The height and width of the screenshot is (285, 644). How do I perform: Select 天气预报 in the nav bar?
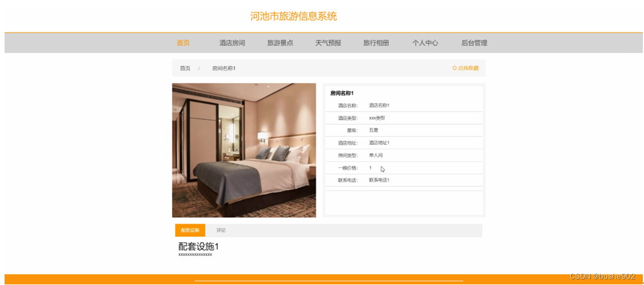pyautogui.click(x=328, y=43)
